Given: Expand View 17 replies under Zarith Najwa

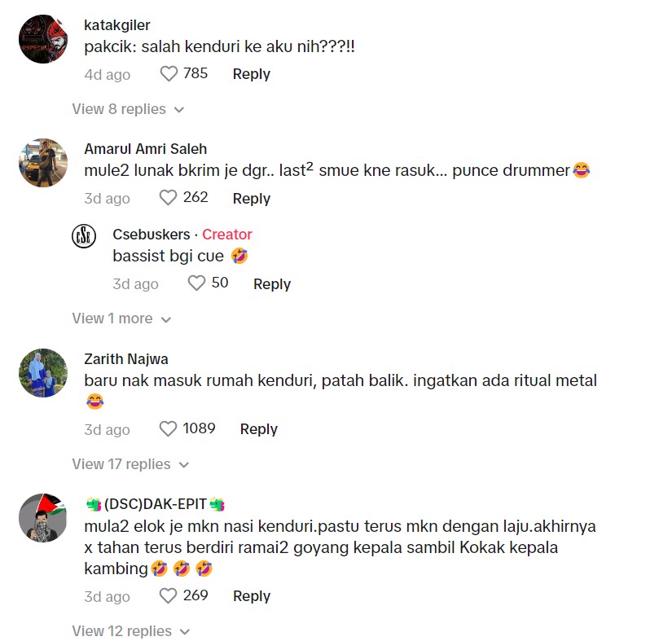Looking at the screenshot, I should coord(130,464).
